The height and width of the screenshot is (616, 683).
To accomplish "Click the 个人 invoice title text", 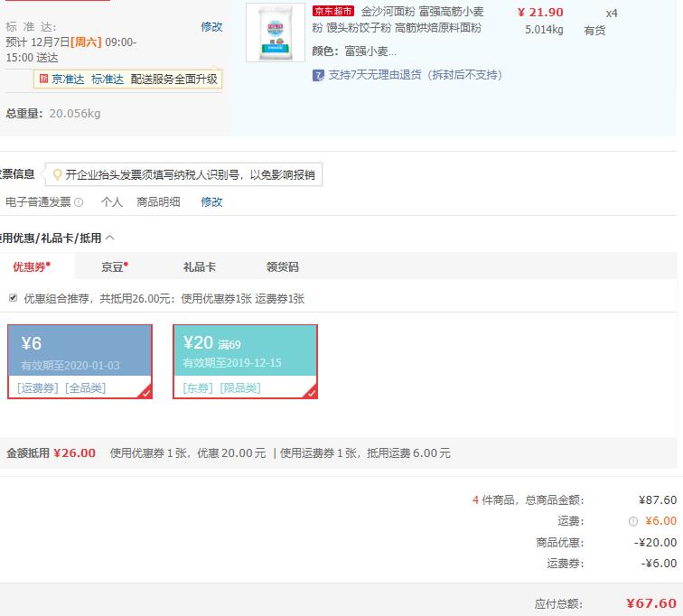I will (x=112, y=202).
